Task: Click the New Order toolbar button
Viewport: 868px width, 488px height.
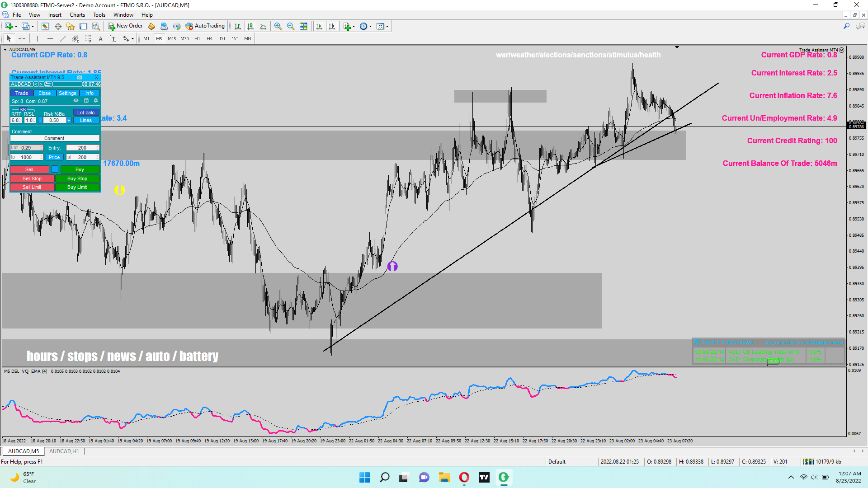Action: 125,26
